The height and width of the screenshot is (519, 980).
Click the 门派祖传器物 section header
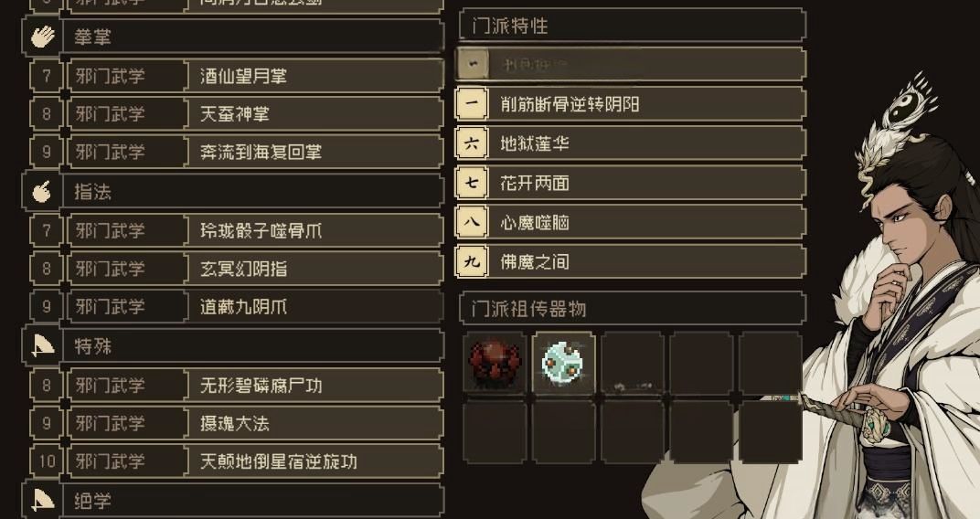click(x=633, y=309)
